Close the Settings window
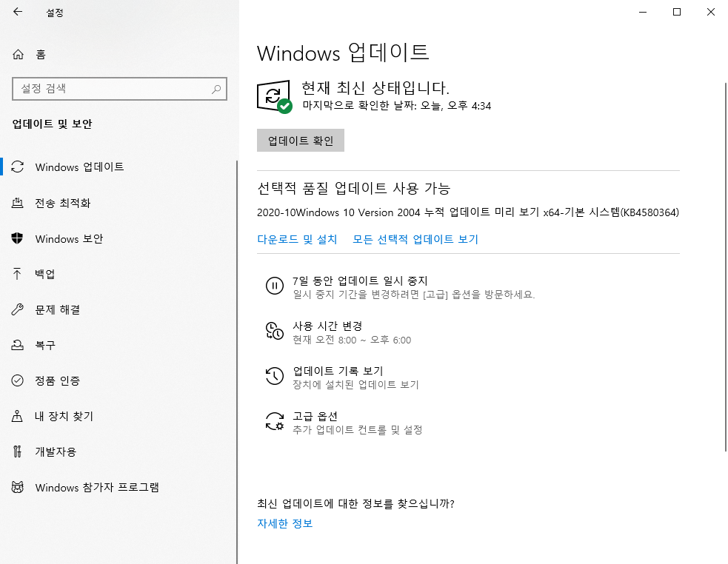Image resolution: width=728 pixels, height=564 pixels. coord(711,12)
